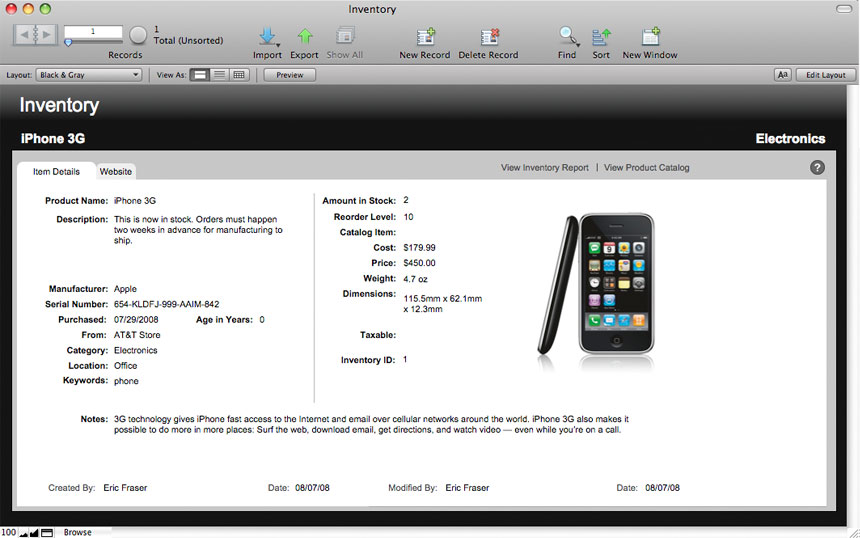860x538 pixels.
Task: Open Find with the magnifying glass icon
Action: pyautogui.click(x=567, y=36)
